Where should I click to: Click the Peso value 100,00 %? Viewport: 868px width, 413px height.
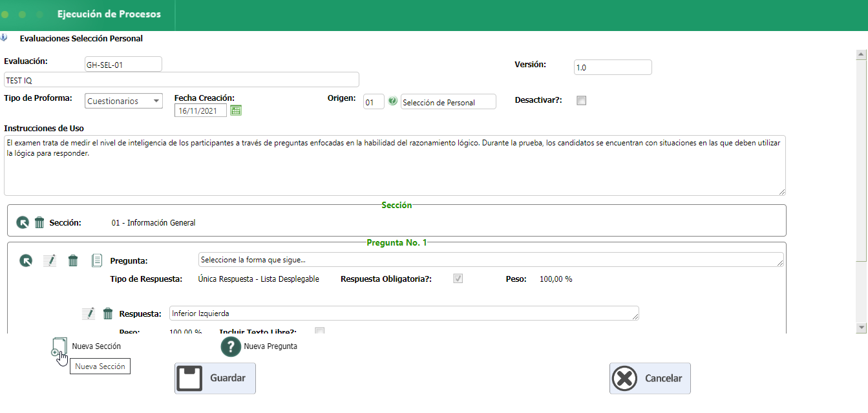(556, 279)
